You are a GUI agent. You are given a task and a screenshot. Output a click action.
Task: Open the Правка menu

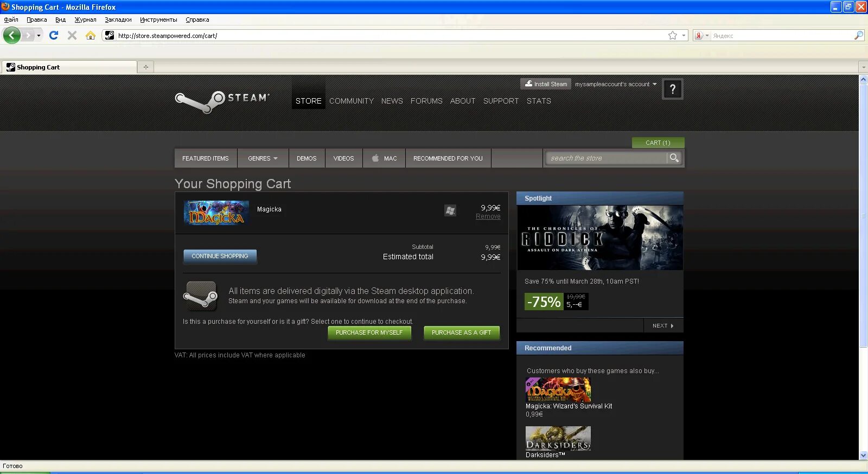tap(37, 20)
